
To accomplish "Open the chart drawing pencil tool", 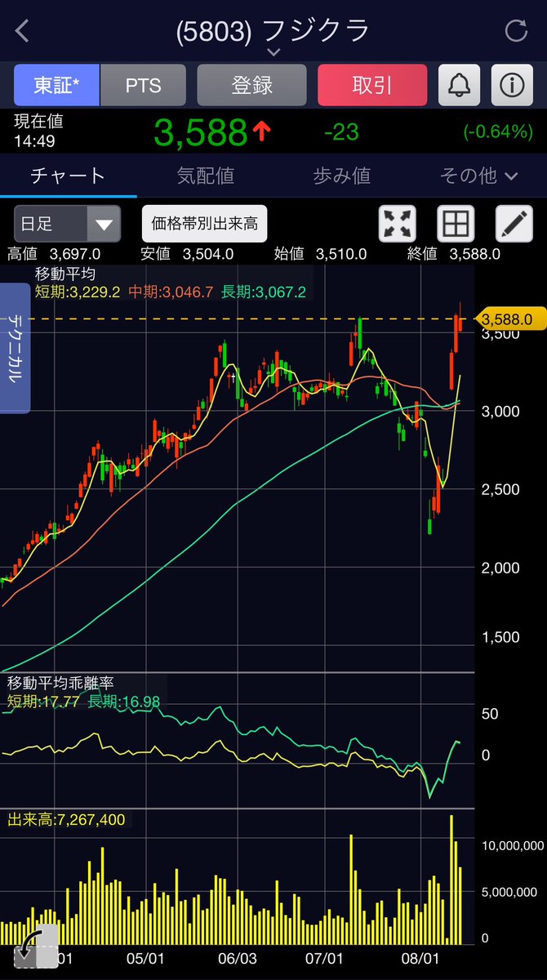I will point(515,223).
